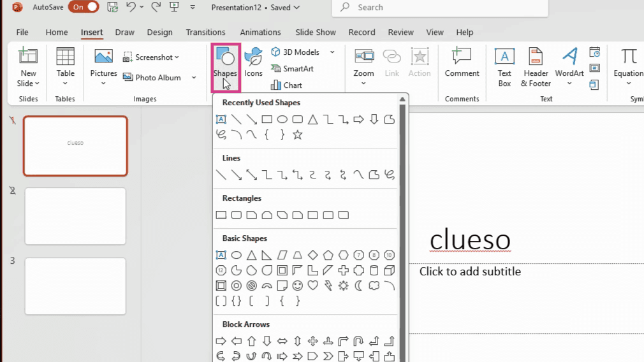Screen dimensions: 644x362
Task: Choose the cloud shape
Action: 374,286
